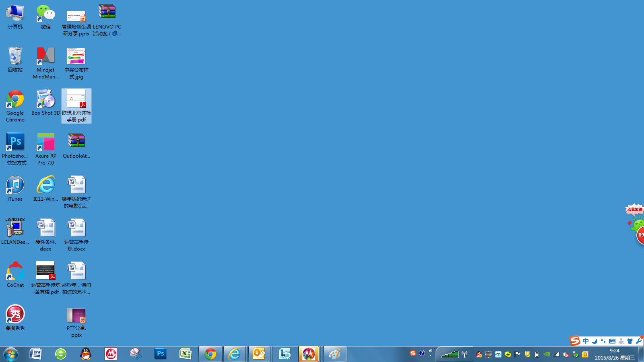Image resolution: width=644 pixels, height=362 pixels.
Task: Open IE11-Win... installer icon
Action: [46, 189]
